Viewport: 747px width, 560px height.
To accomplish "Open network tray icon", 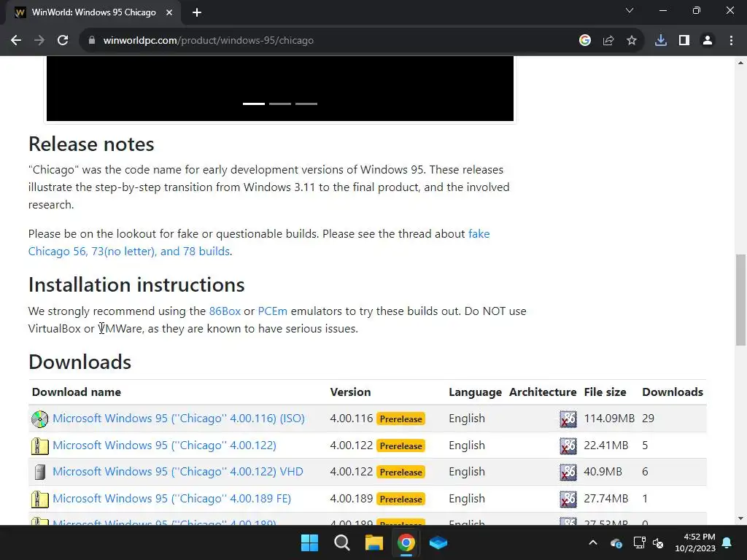I will point(639,542).
